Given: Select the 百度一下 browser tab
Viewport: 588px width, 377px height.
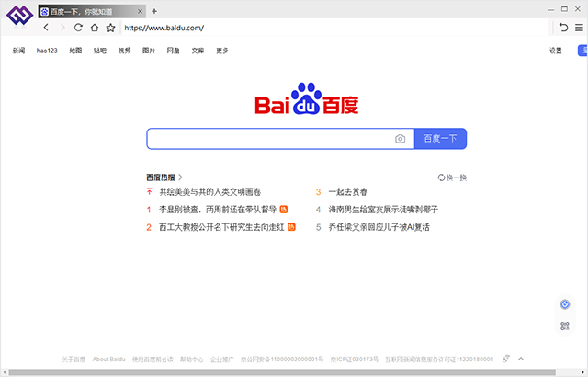Looking at the screenshot, I should [x=92, y=11].
